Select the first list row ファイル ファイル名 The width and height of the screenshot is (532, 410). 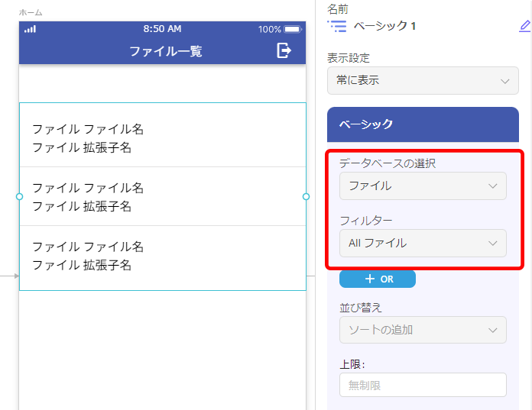[x=163, y=135]
